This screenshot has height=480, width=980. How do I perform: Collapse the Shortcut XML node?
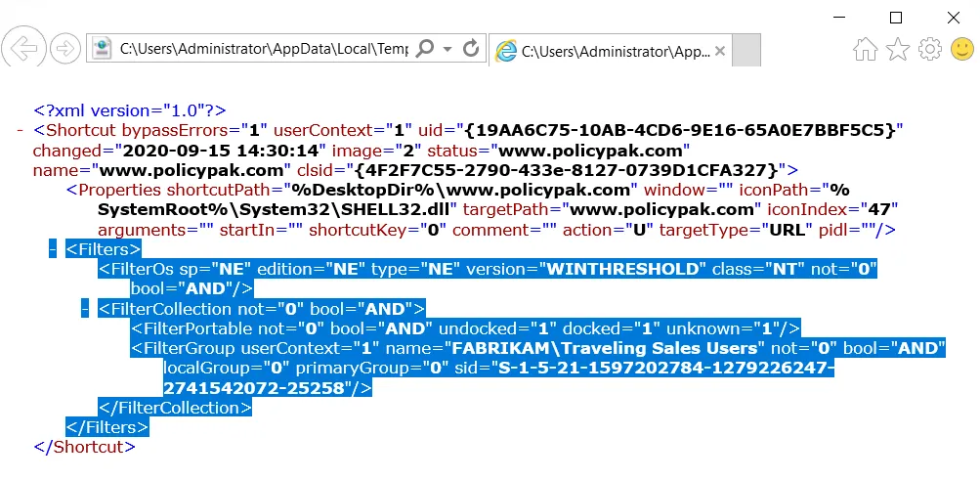20,131
